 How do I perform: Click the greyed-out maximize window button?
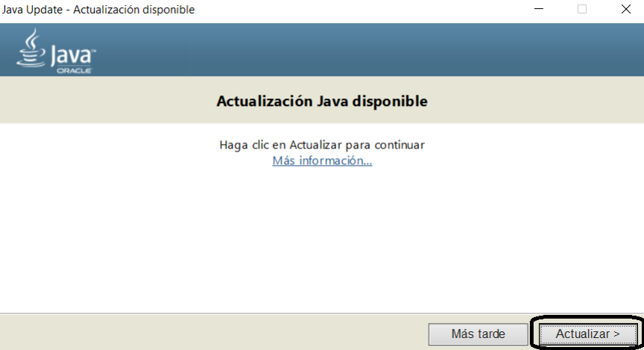(x=582, y=10)
